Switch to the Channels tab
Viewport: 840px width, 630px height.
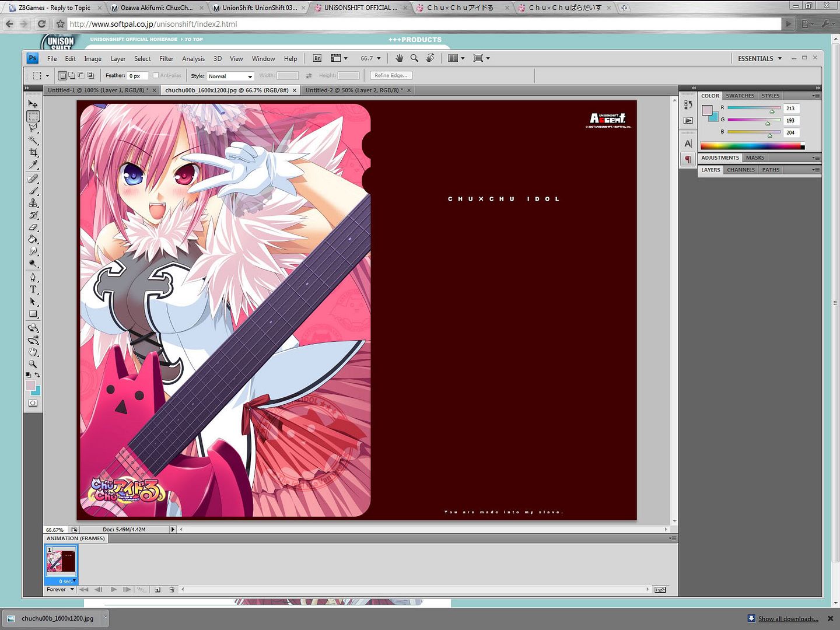click(740, 170)
